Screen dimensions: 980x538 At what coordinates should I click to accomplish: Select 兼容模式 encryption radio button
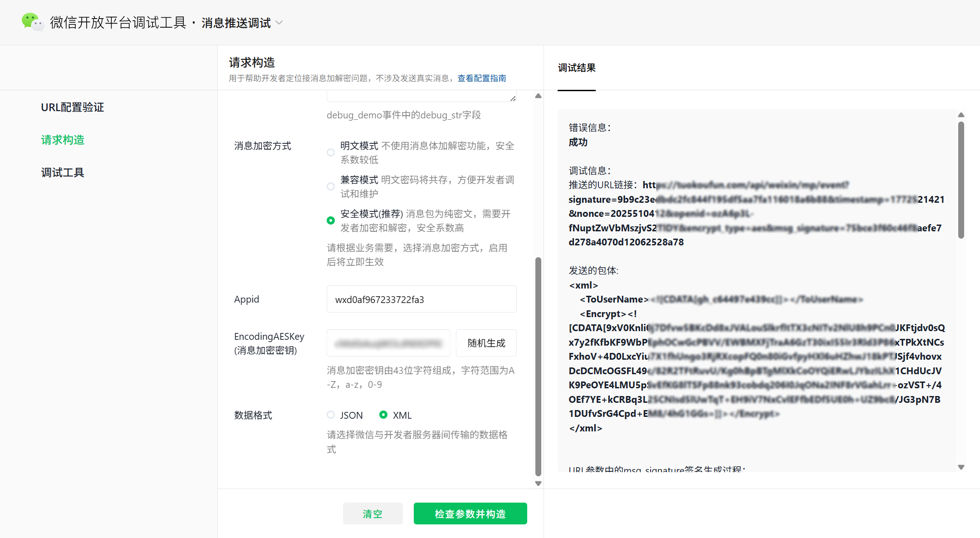pos(331,186)
